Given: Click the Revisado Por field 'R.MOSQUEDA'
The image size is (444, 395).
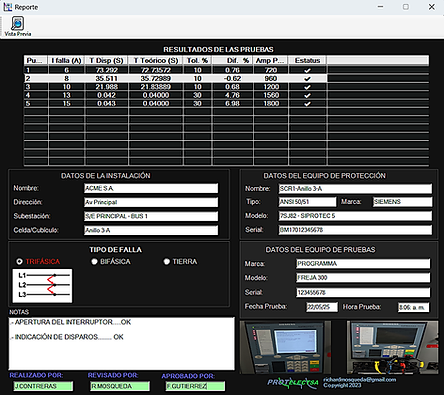Looking at the screenshot, I should click(x=120, y=386).
